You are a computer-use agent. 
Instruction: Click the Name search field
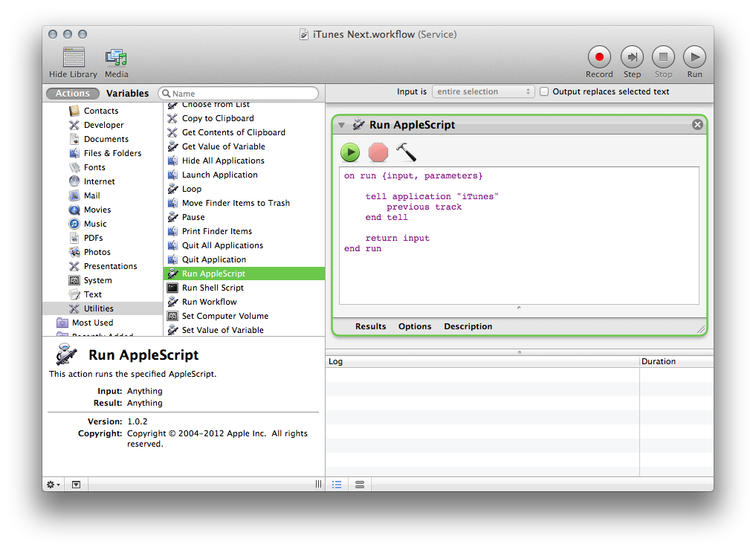coord(238,94)
